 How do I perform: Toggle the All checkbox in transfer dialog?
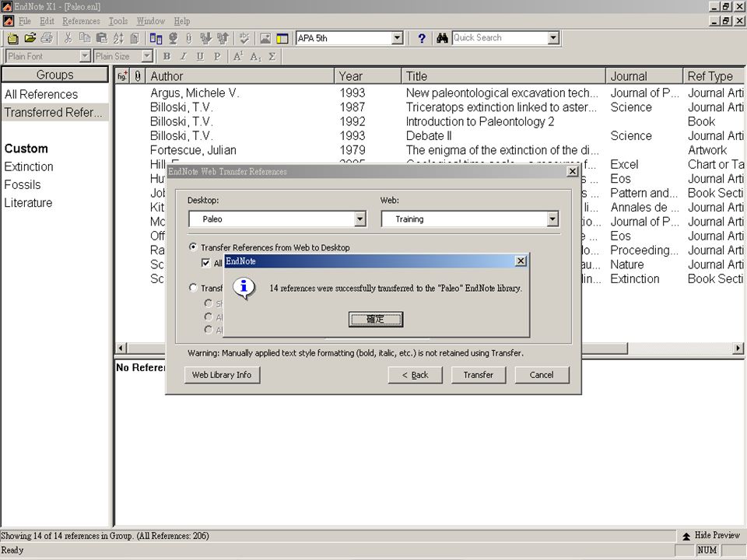(205, 263)
